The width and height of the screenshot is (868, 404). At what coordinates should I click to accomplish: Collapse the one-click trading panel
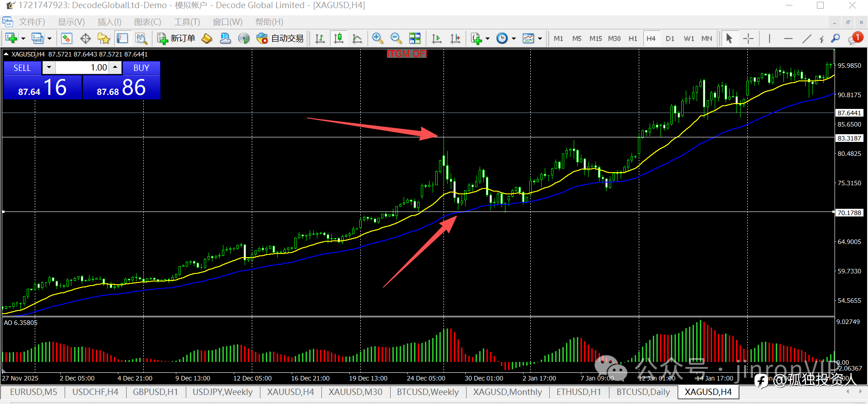6,54
